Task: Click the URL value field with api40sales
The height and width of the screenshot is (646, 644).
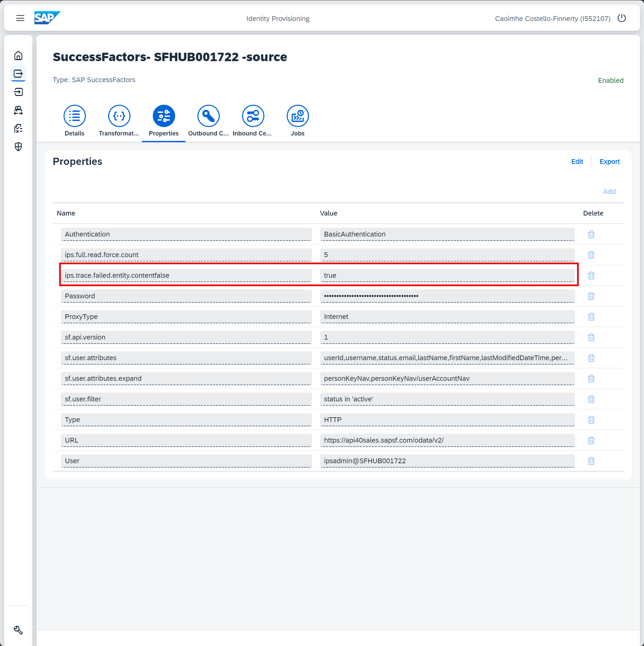Action: click(447, 440)
